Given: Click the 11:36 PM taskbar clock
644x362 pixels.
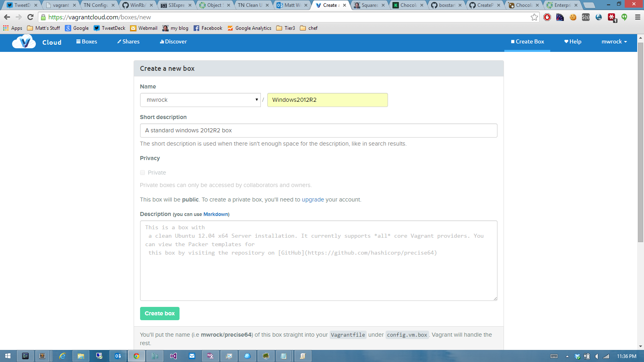Looking at the screenshot, I should tap(627, 356).
